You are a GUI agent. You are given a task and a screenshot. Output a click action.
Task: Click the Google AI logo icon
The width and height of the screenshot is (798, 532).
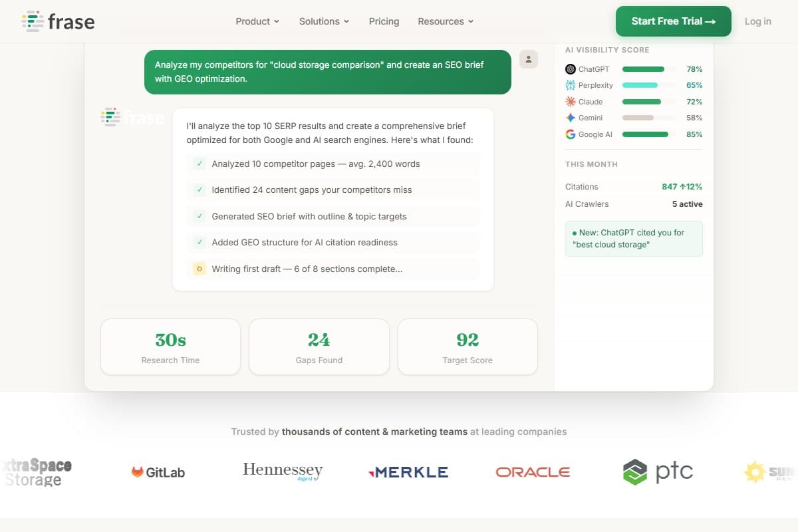(571, 134)
